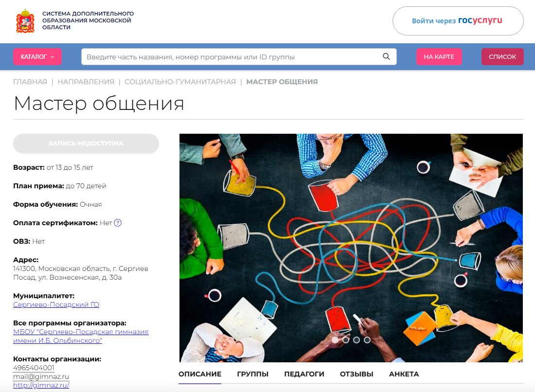
Task: Open the gimnaz.ru website link
Action: click(x=41, y=385)
